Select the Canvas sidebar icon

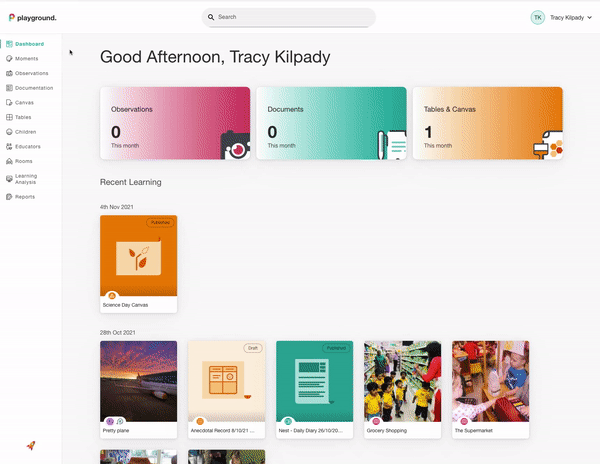click(9, 103)
